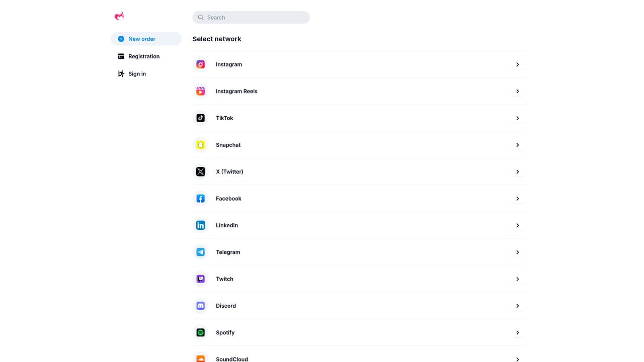
Task: Click the magnifier icon in search bar
Action: [x=201, y=18]
